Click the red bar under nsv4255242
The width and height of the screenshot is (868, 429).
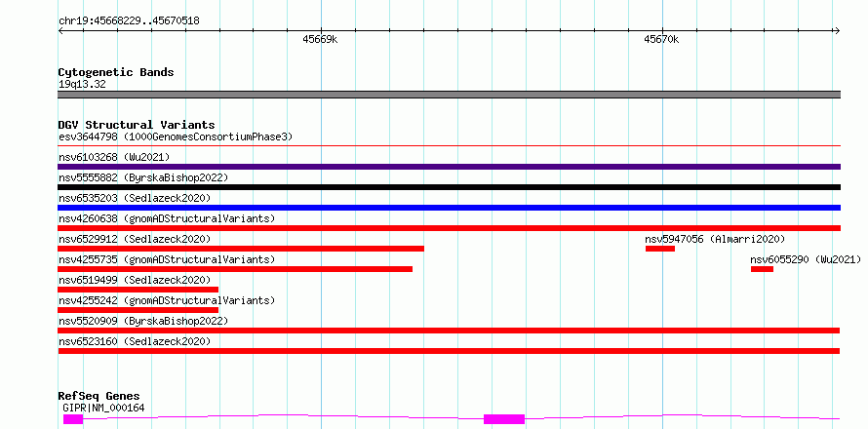click(138, 310)
